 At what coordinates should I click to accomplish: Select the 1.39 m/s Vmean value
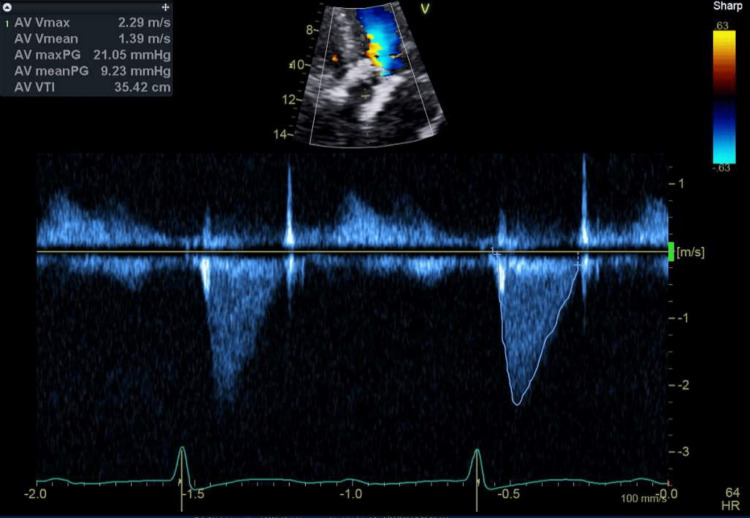point(144,39)
